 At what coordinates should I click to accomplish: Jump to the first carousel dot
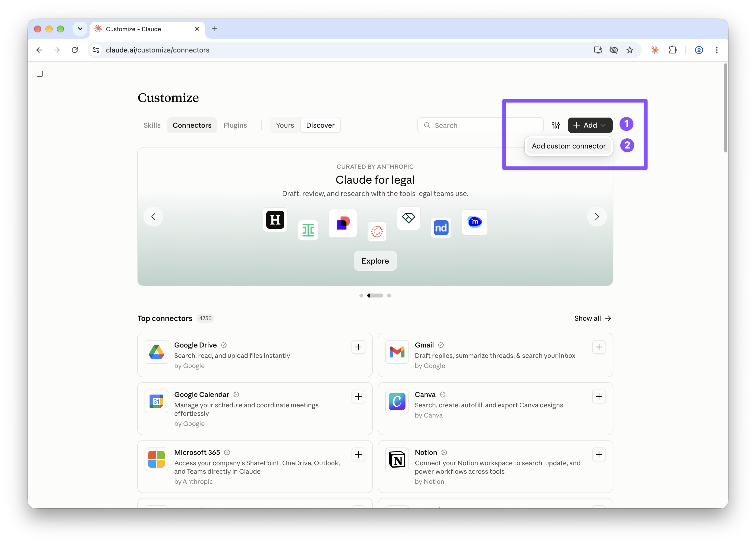click(x=361, y=295)
